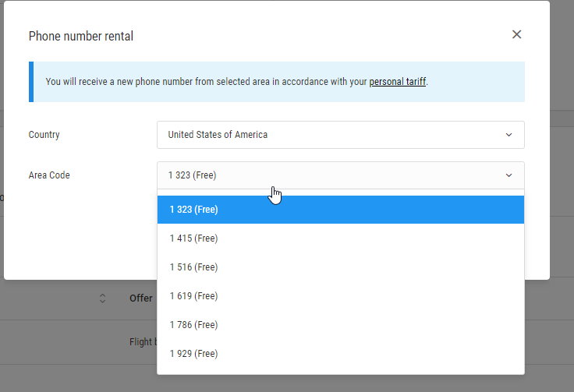This screenshot has width=574, height=392.
Task: Click the Phone number rental dialog title
Action: click(81, 36)
